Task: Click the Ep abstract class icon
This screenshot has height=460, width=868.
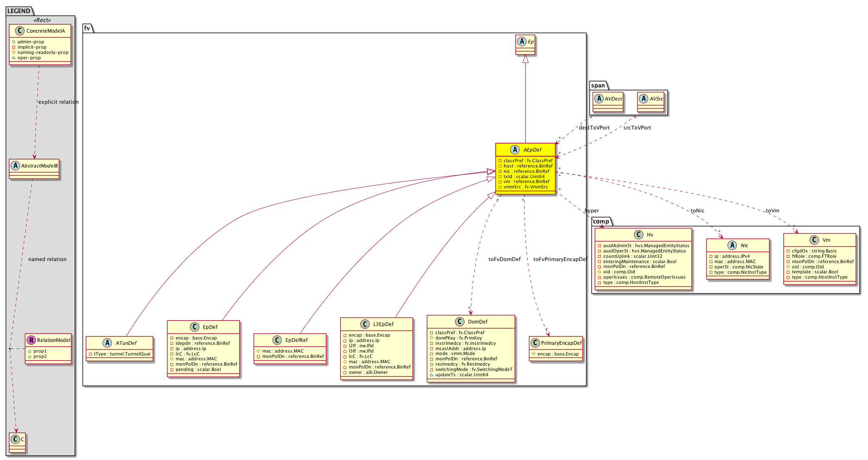Action: coord(522,41)
